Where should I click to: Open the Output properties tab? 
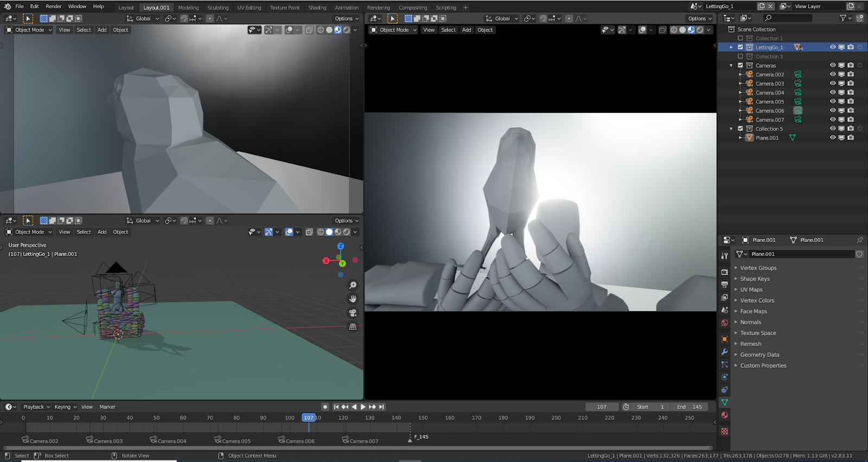point(724,285)
